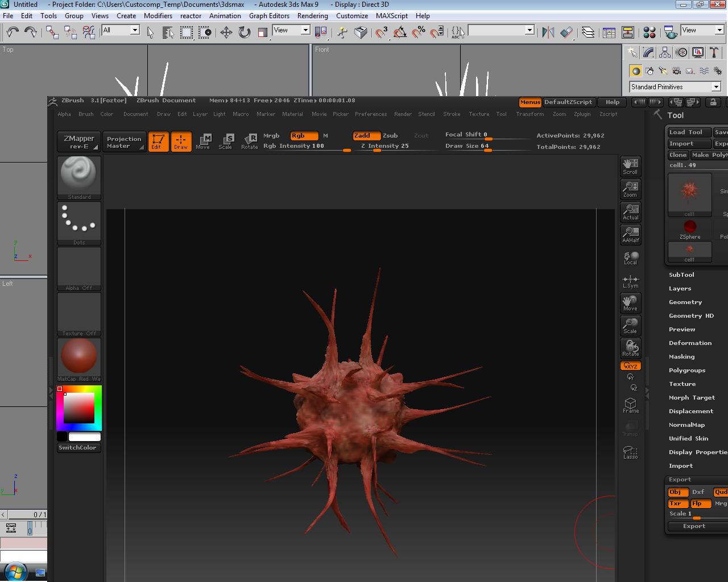Image resolution: width=728 pixels, height=582 pixels.
Task: Activate Select and Rotate tool in 3ds Max toolbar
Action: [245, 32]
